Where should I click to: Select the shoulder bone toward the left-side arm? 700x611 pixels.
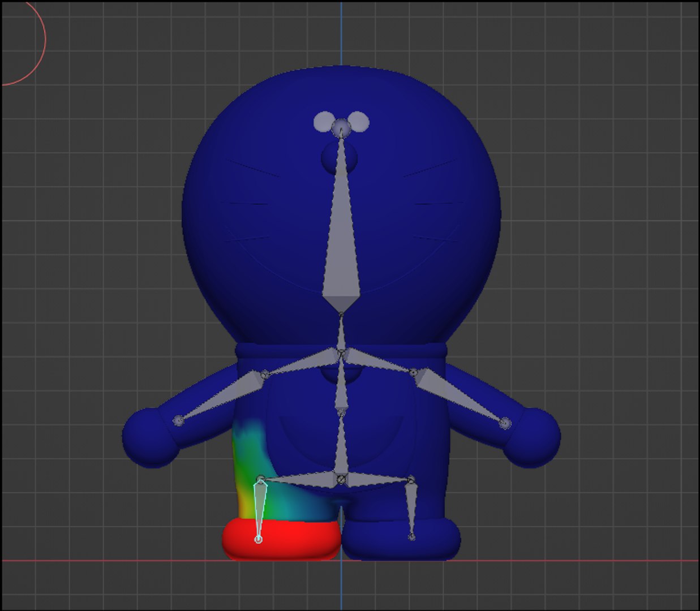pyautogui.click(x=303, y=363)
